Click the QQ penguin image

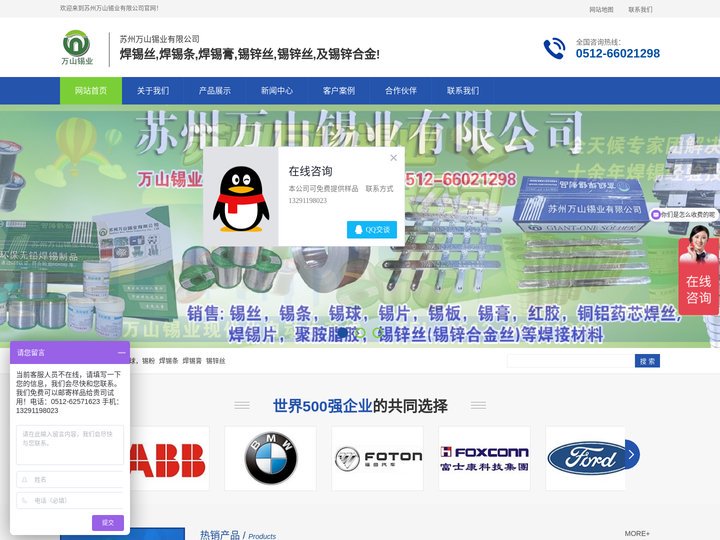pos(241,198)
